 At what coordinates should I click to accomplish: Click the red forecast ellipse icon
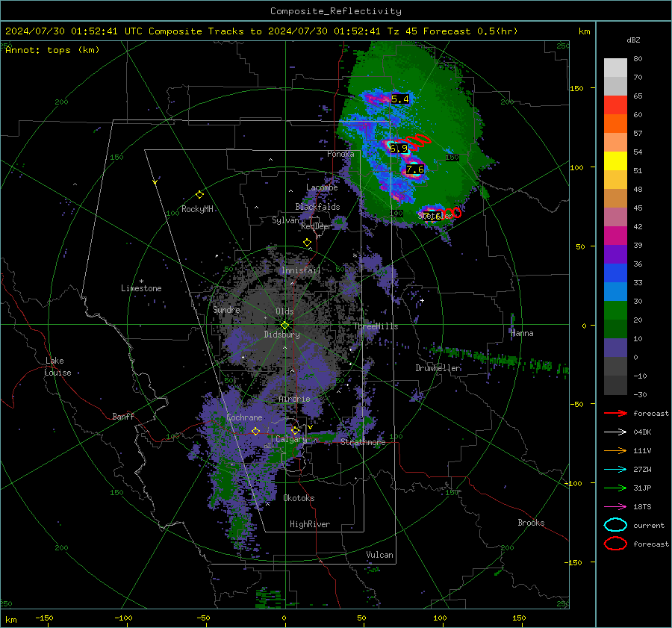[x=615, y=544]
